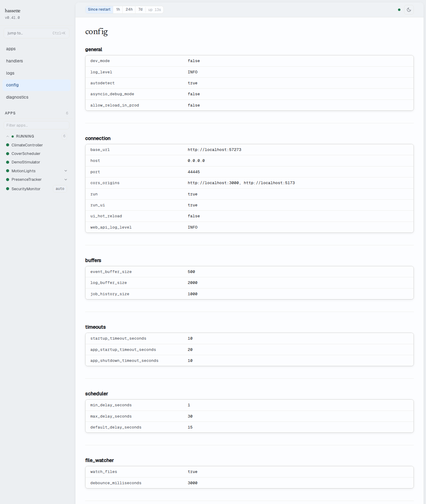The height and width of the screenshot is (504, 426).
Task: Click the Filter apps input field
Action: point(37,125)
